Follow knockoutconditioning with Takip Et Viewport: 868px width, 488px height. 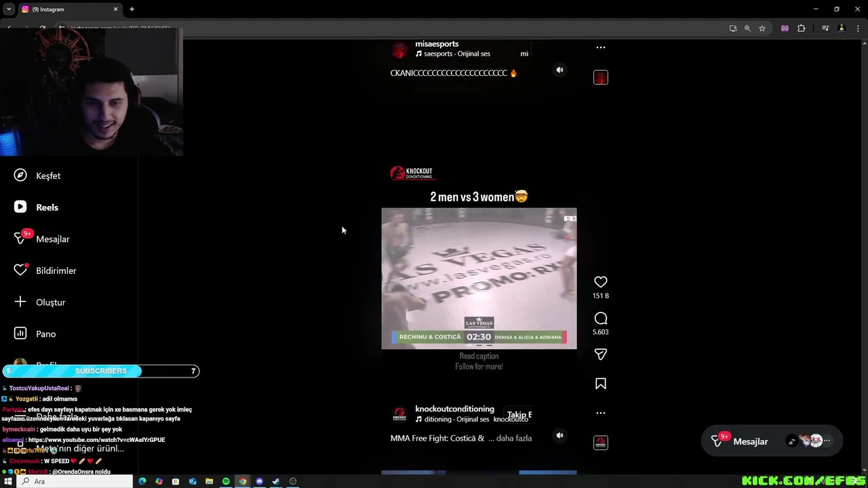click(x=519, y=415)
